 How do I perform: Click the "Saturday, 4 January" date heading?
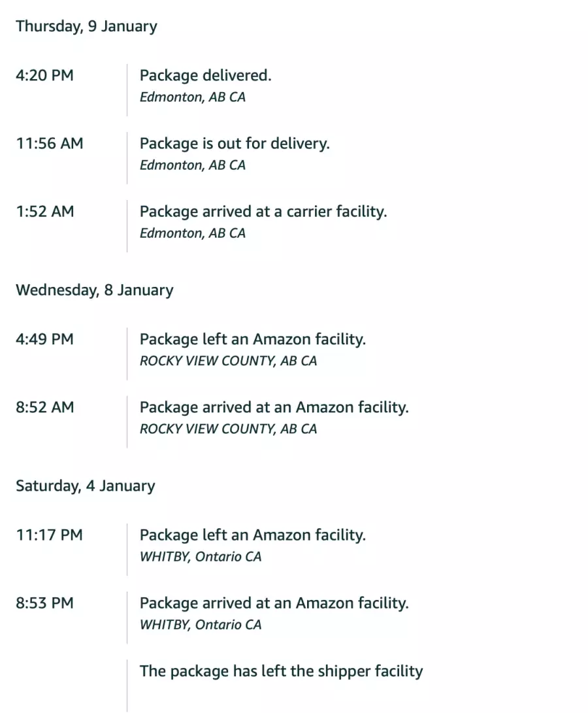(86, 486)
